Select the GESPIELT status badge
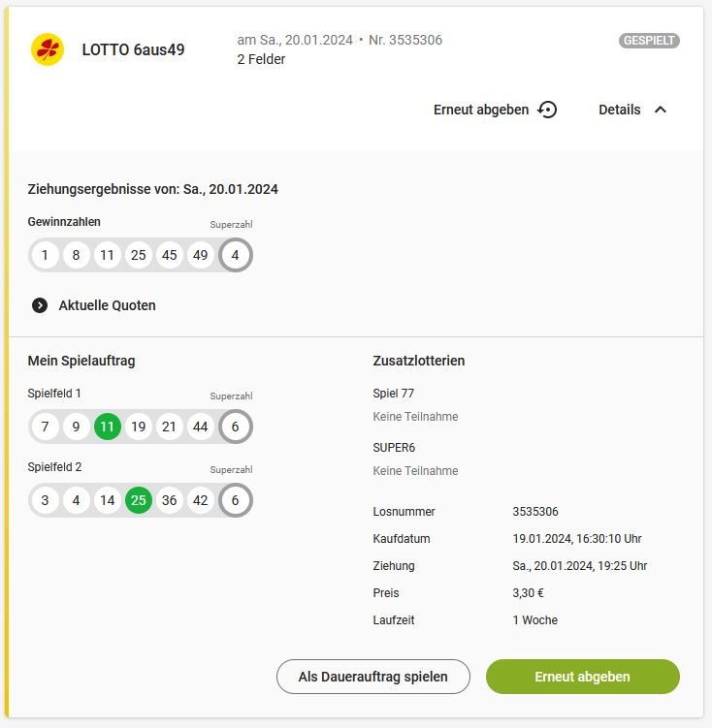The width and height of the screenshot is (712, 728). 649,41
